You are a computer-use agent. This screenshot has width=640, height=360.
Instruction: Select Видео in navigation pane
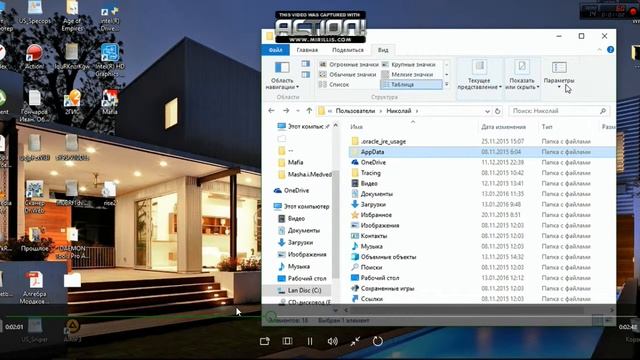[x=296, y=218]
